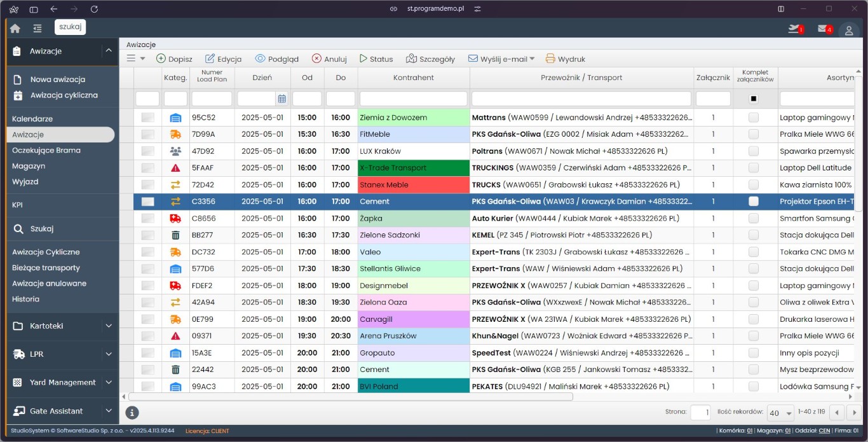Select the row checkbox for FDEF2
This screenshot has height=442, width=868.
(x=147, y=286)
